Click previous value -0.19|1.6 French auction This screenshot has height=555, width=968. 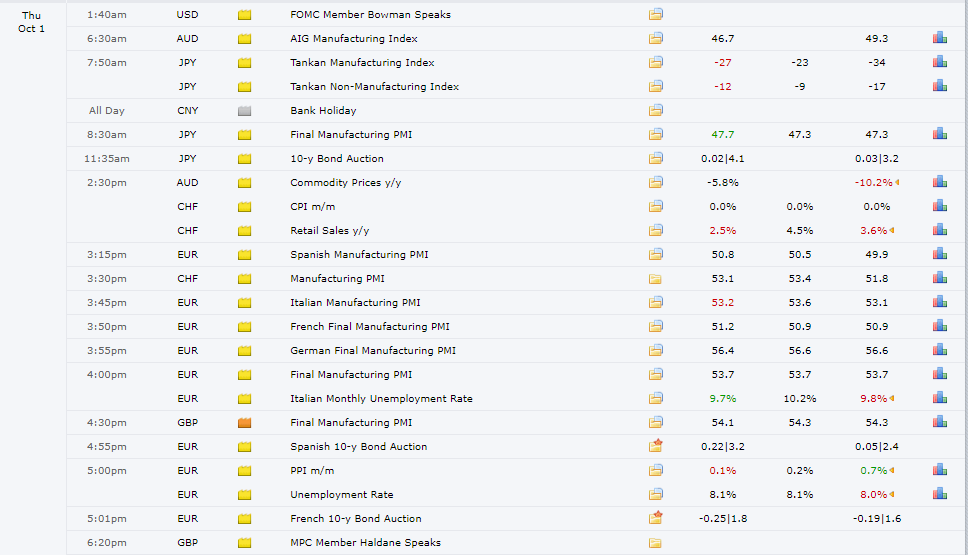[x=877, y=518]
